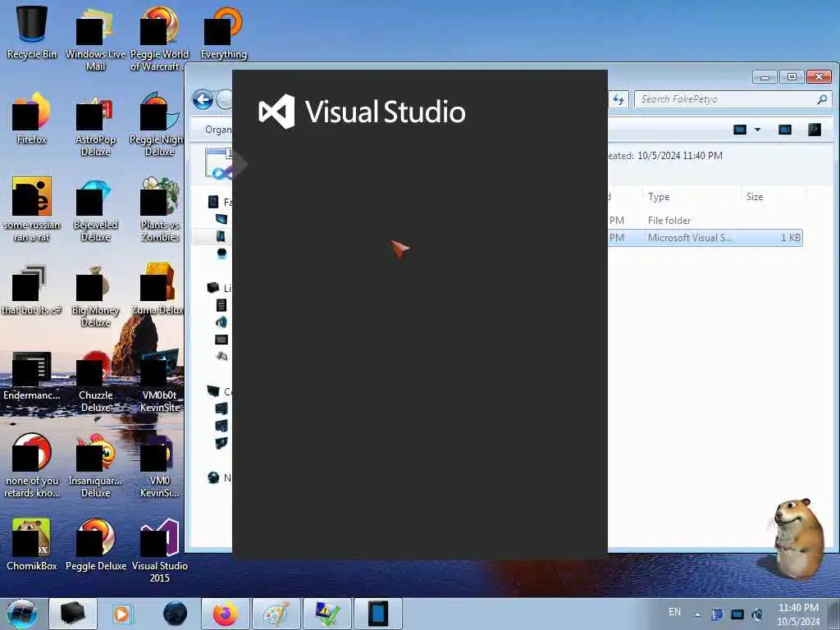
Task: Toggle the Explorer preview pane button
Action: pyautogui.click(x=785, y=130)
